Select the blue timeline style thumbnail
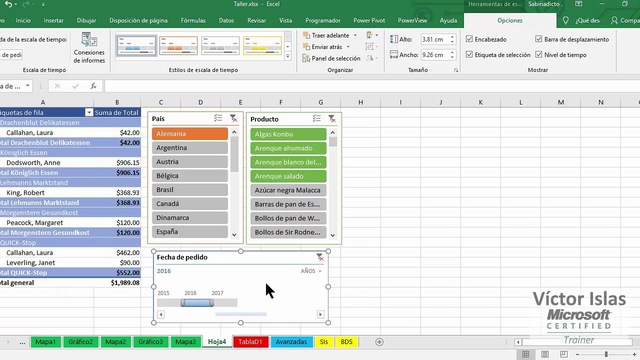The width and height of the screenshot is (640, 360). point(136,45)
